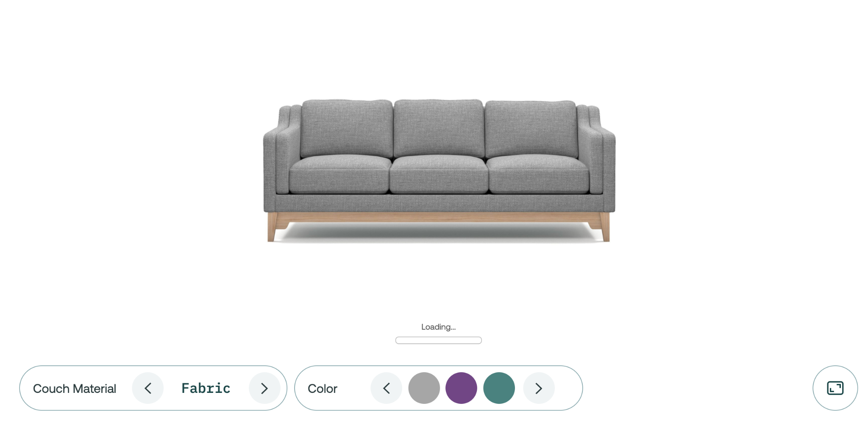Click the previous couch material arrow

pos(148,388)
